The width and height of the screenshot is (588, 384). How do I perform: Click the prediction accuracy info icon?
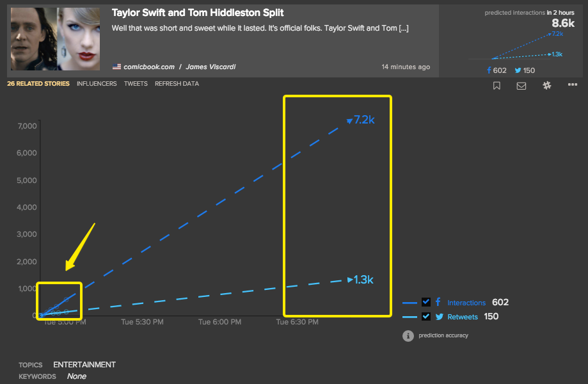408,335
